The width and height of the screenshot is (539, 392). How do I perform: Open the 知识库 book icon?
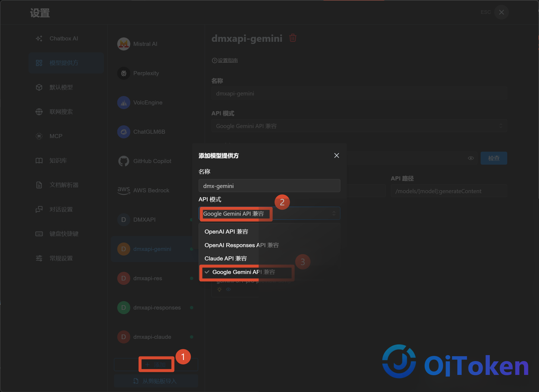pos(39,161)
